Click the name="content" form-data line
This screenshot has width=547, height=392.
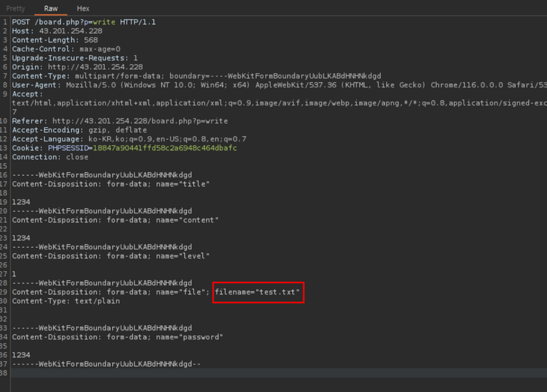(115, 220)
